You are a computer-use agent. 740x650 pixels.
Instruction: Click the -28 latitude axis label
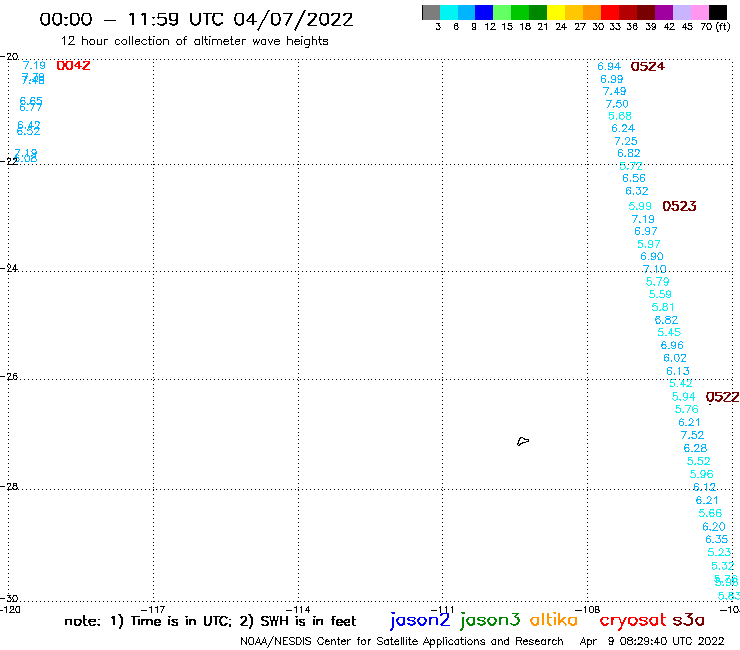coord(9,487)
